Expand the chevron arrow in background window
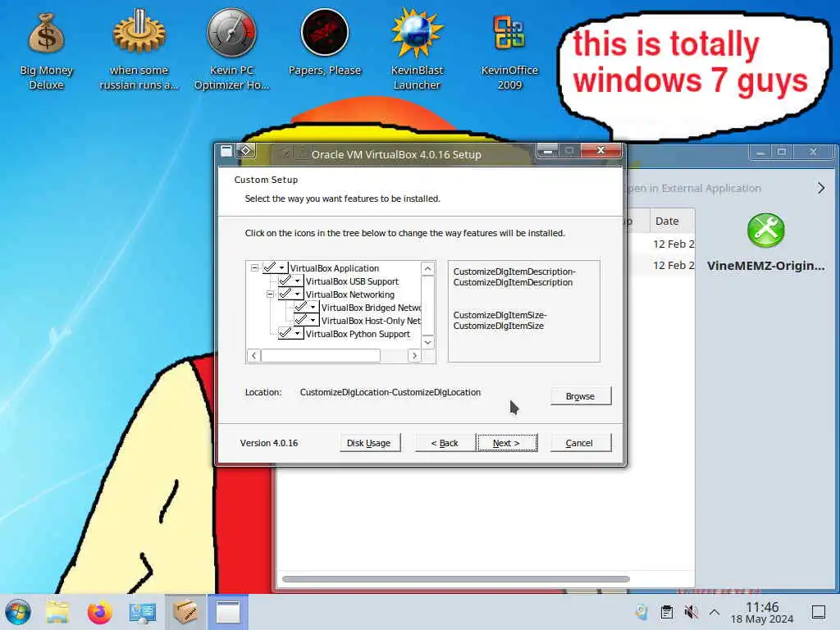840x630 pixels. click(x=820, y=188)
